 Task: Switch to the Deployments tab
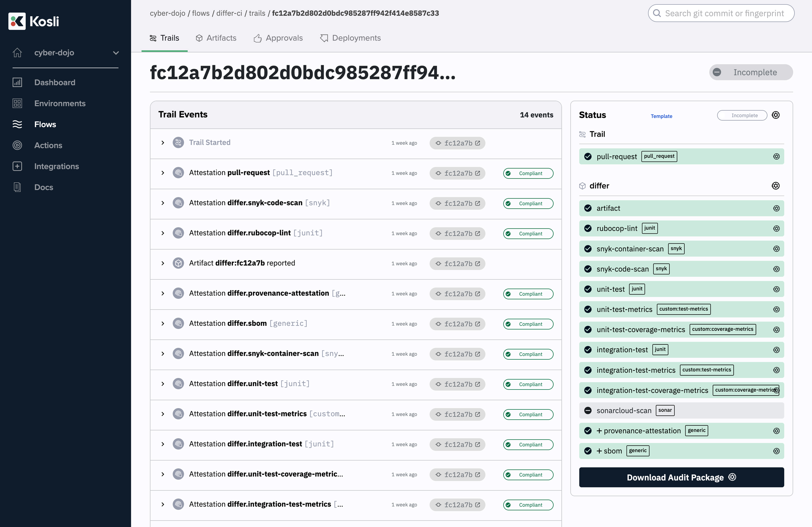(350, 38)
